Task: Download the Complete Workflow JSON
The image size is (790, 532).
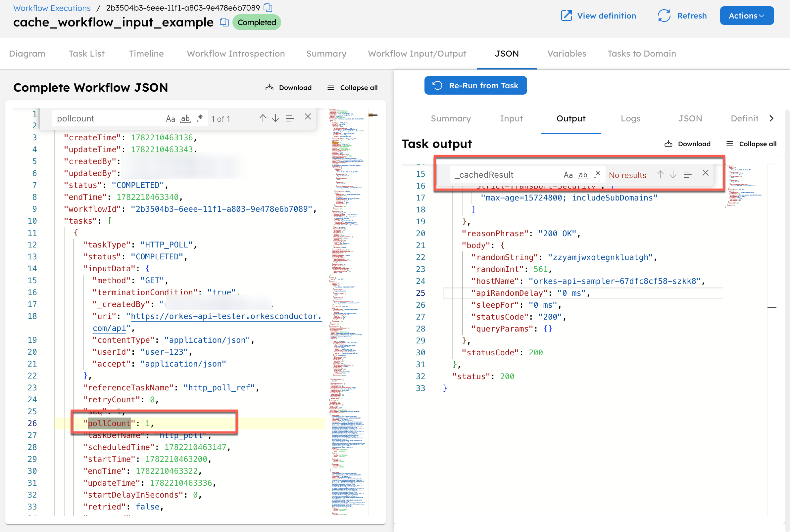Action: [x=289, y=88]
